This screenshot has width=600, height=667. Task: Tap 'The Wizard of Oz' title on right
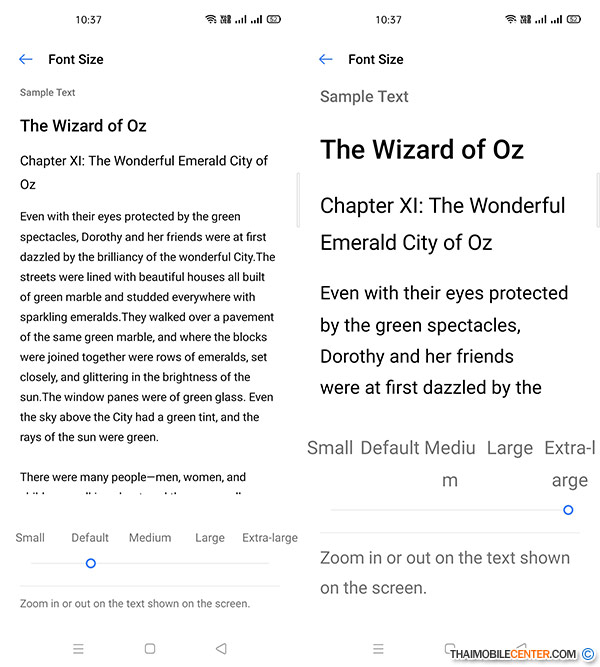422,150
